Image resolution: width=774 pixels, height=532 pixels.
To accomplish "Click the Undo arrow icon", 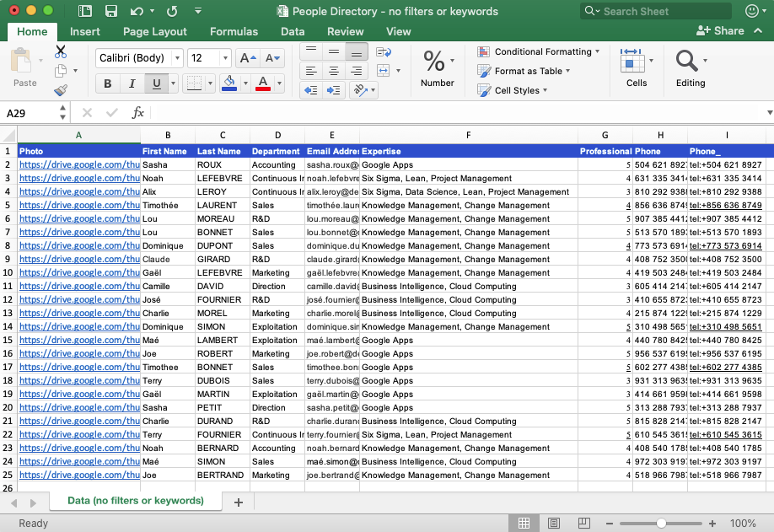I will click(137, 11).
